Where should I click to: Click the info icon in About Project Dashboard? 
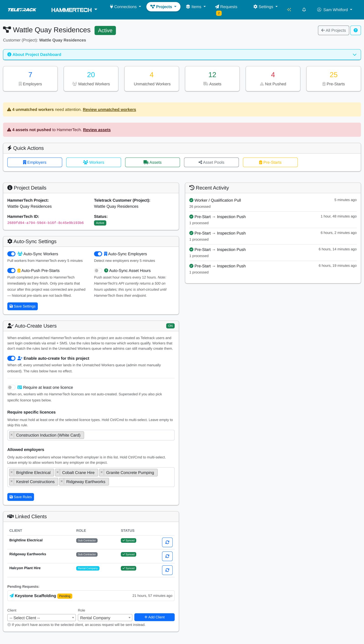point(9,54)
